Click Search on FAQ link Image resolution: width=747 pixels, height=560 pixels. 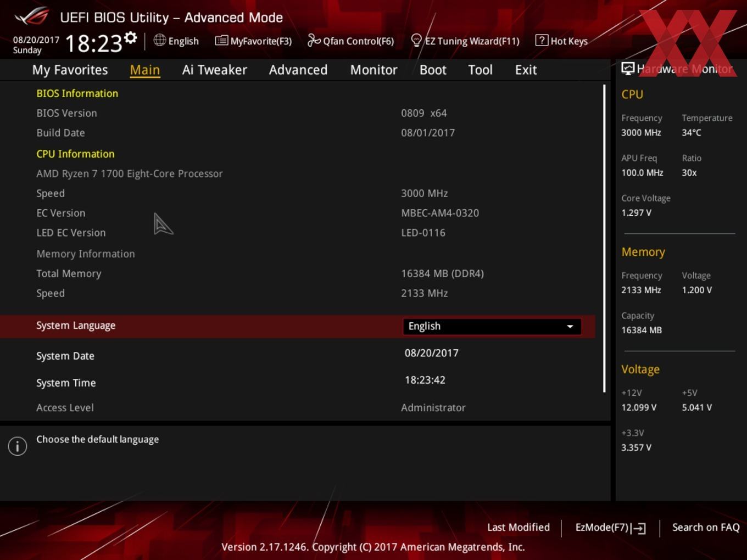point(706,527)
